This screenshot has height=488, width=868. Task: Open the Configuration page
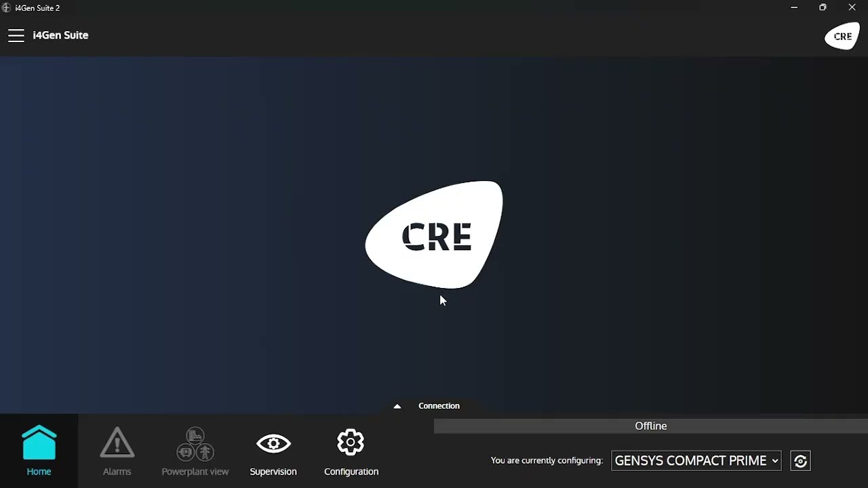(351, 451)
